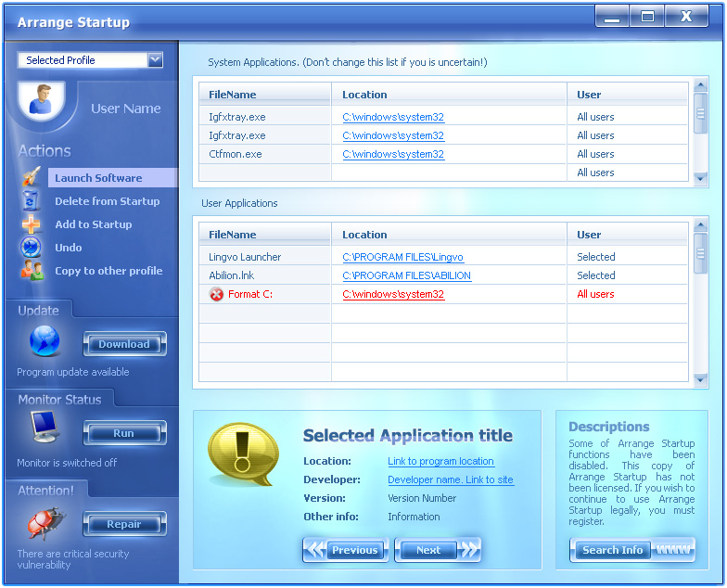This screenshot has height=588, width=727.
Task: Open the Developer name site link
Action: 450,479
